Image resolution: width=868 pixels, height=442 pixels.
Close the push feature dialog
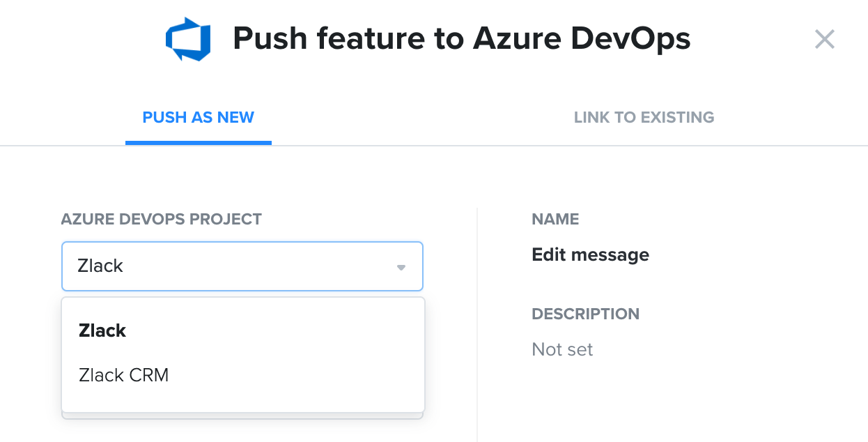click(x=824, y=40)
